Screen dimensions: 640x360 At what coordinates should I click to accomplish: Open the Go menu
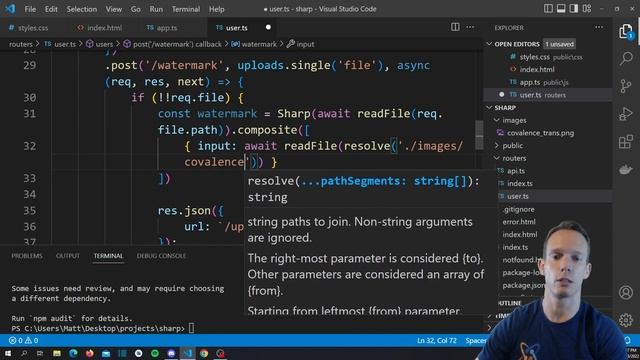(x=136, y=9)
